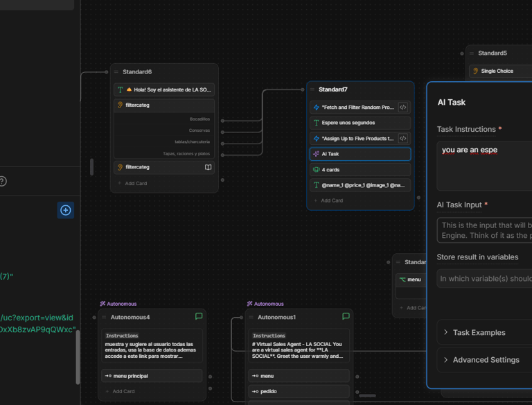Screen dimensions: 532x405
Task: Click lightning icon on Fetch and Filter card
Action: [316, 107]
